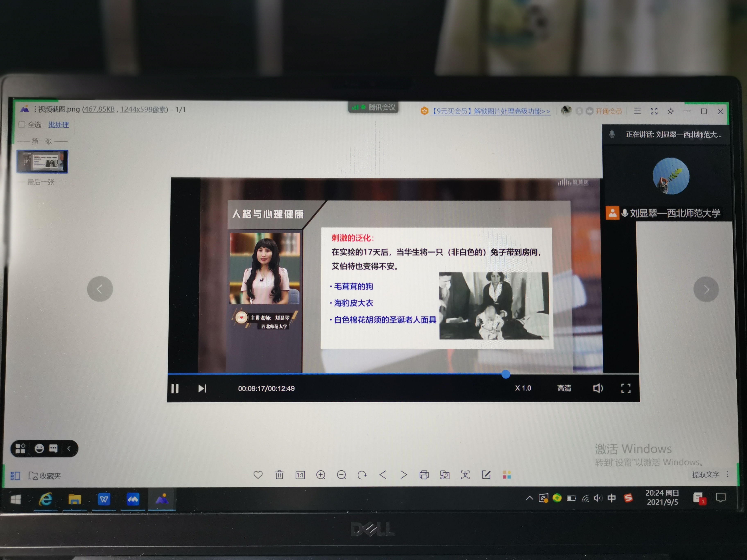Open the hamburger main menu
The height and width of the screenshot is (560, 747).
(x=637, y=111)
